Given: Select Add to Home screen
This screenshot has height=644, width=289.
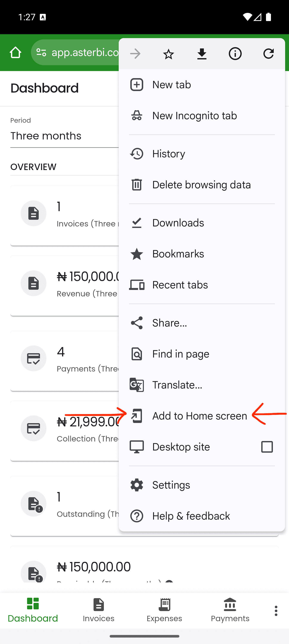Looking at the screenshot, I should pyautogui.click(x=199, y=416).
